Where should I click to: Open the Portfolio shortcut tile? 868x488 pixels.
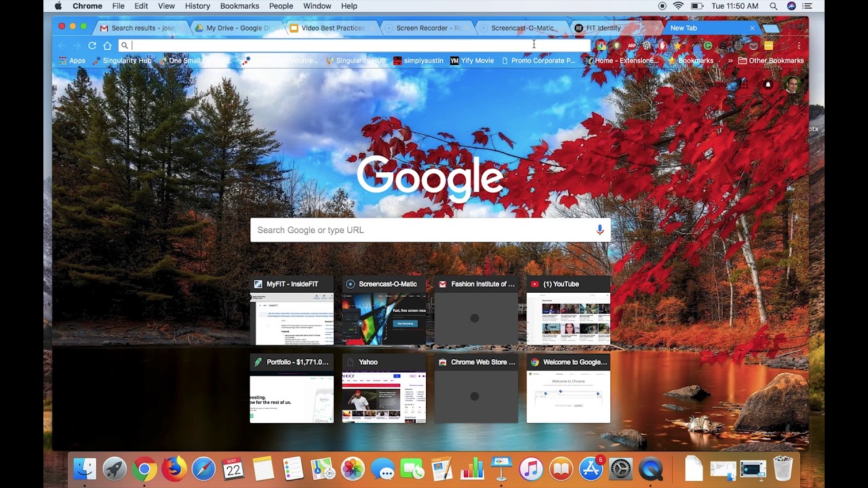(292, 389)
